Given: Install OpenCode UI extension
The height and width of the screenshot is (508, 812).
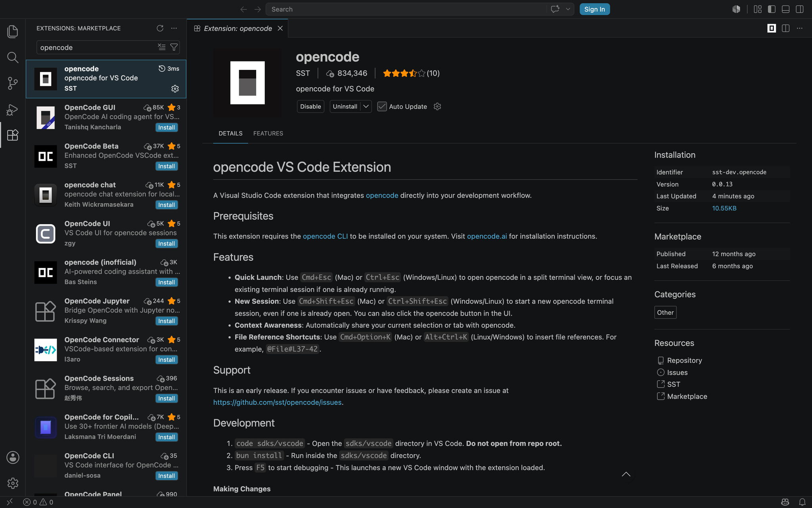Looking at the screenshot, I should (x=167, y=244).
